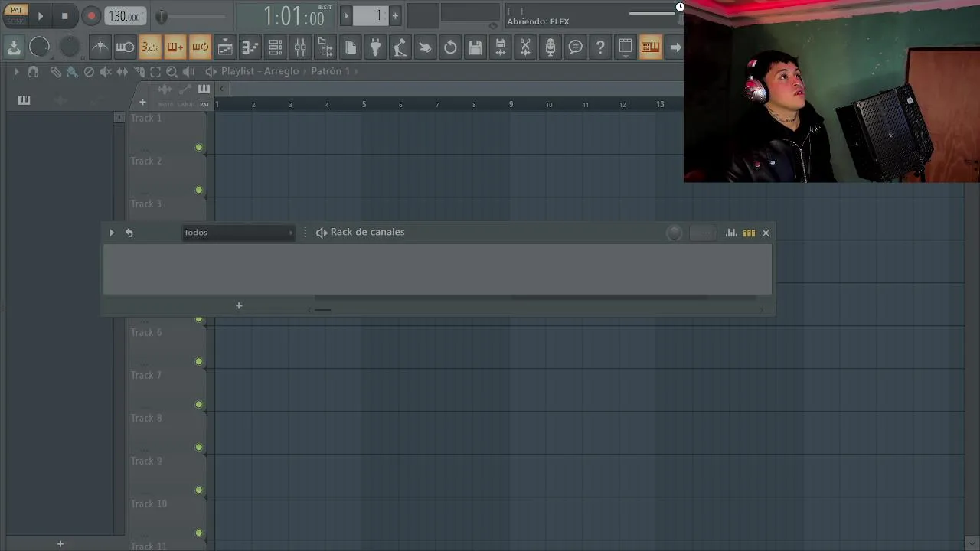Screen dimensions: 980x551
Task: Switch picker panel to CANAL automation tab
Action: pyautogui.click(x=186, y=94)
